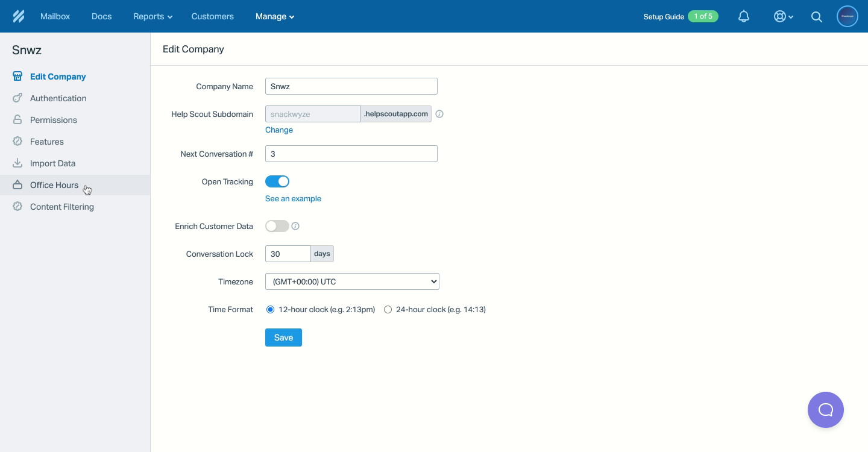868x452 pixels.
Task: Open the user avatar menu
Action: point(848,16)
